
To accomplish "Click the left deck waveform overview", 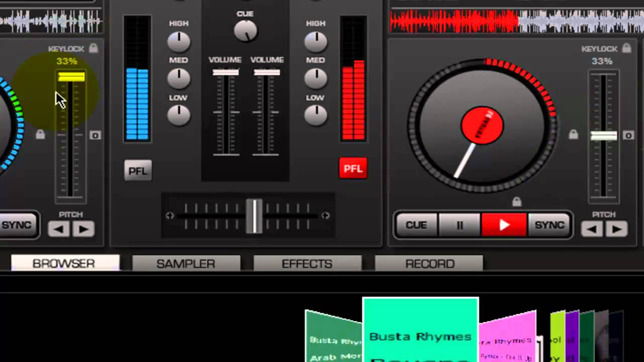I will tap(51, 22).
